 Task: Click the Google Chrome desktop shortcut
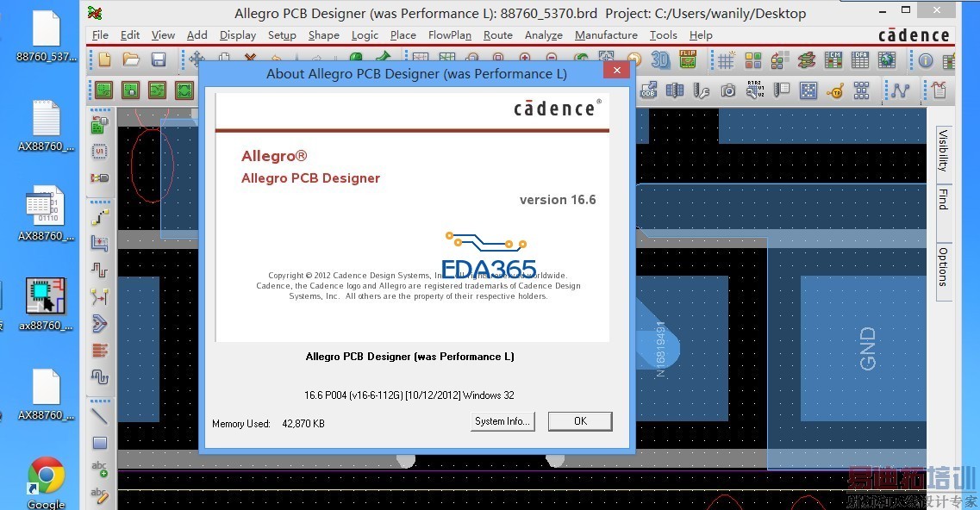click(47, 483)
